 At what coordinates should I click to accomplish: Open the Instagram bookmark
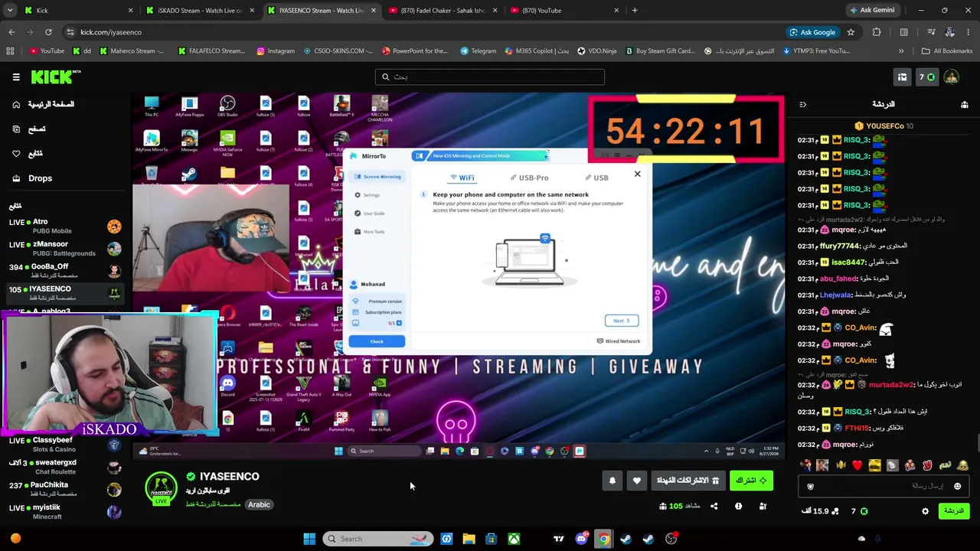[x=276, y=51]
